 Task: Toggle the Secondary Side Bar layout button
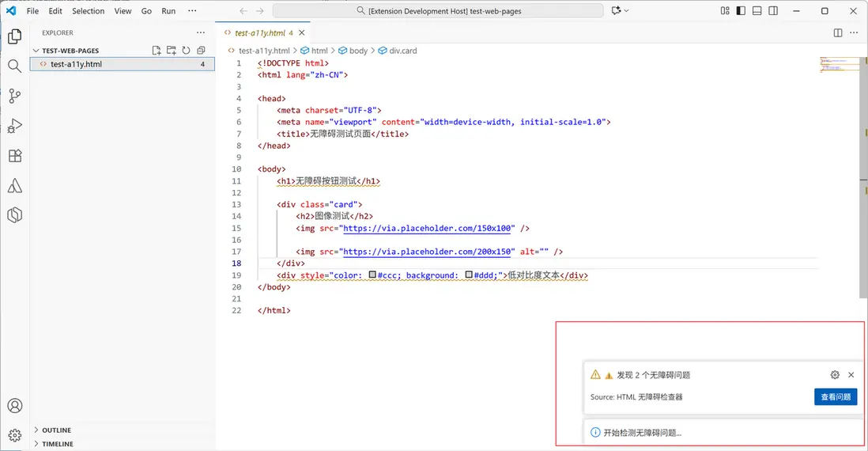pos(773,11)
